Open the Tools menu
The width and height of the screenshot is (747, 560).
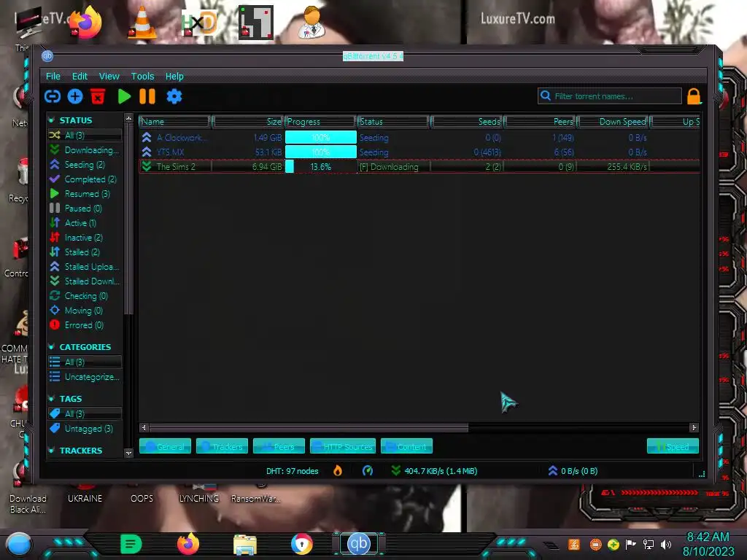(142, 76)
